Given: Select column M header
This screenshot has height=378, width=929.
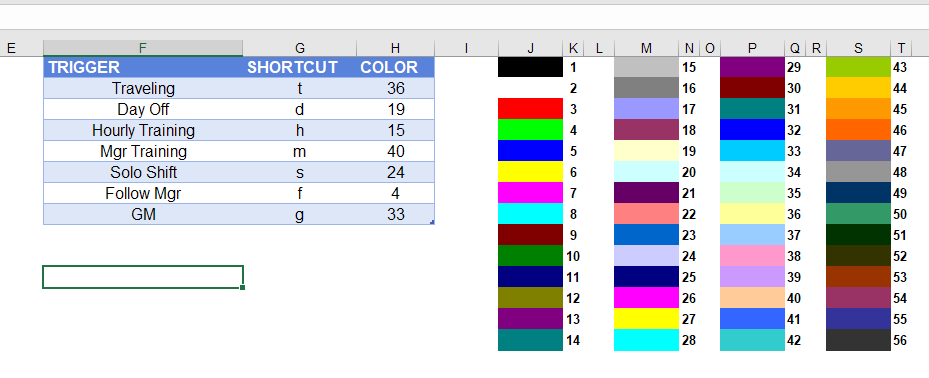Looking at the screenshot, I should point(646,48).
